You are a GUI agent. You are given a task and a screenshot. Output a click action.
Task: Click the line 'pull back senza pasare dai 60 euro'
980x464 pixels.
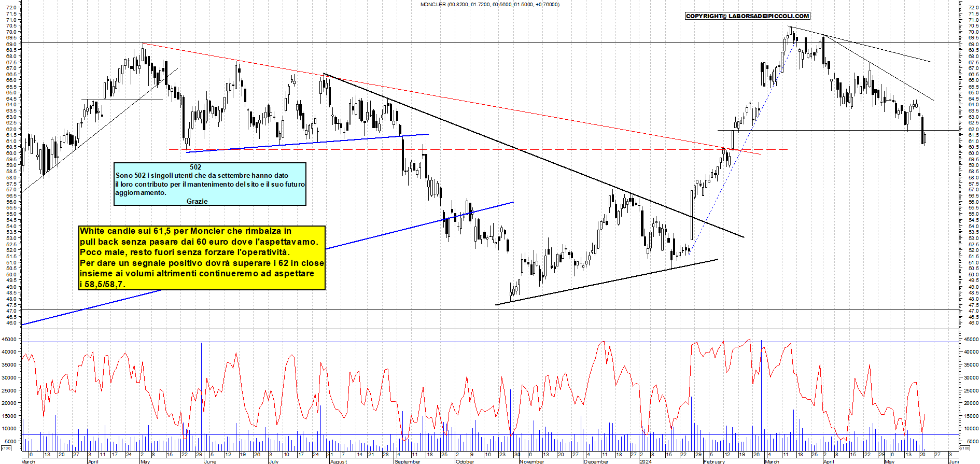pos(199,242)
